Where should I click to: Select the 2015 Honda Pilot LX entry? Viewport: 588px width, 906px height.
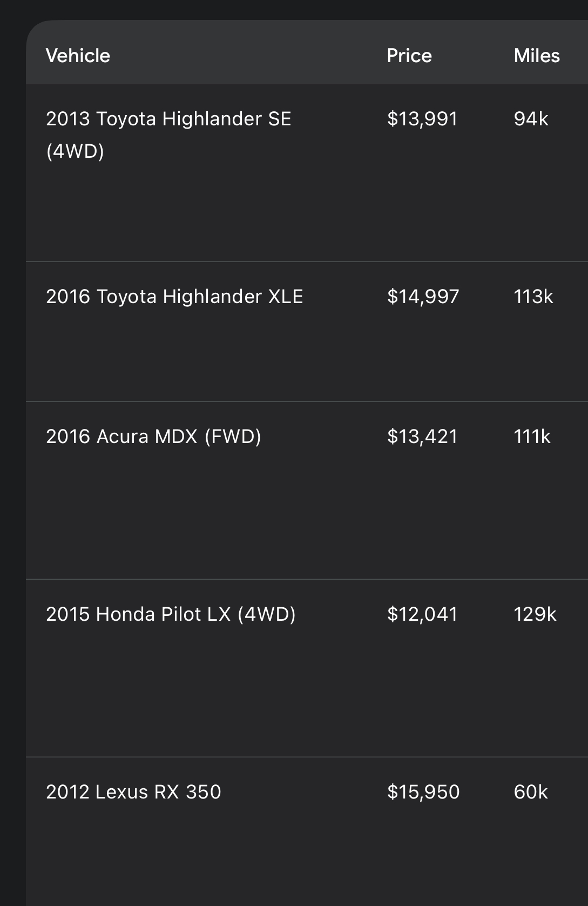point(307,668)
